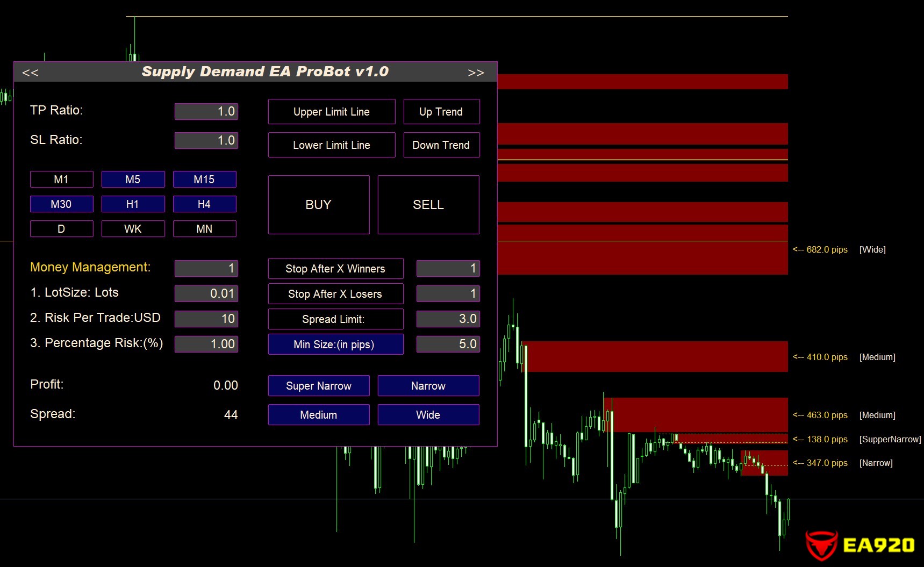The image size is (924, 567).
Task: Toggle the Super Narrow zone filter
Action: coord(319,386)
